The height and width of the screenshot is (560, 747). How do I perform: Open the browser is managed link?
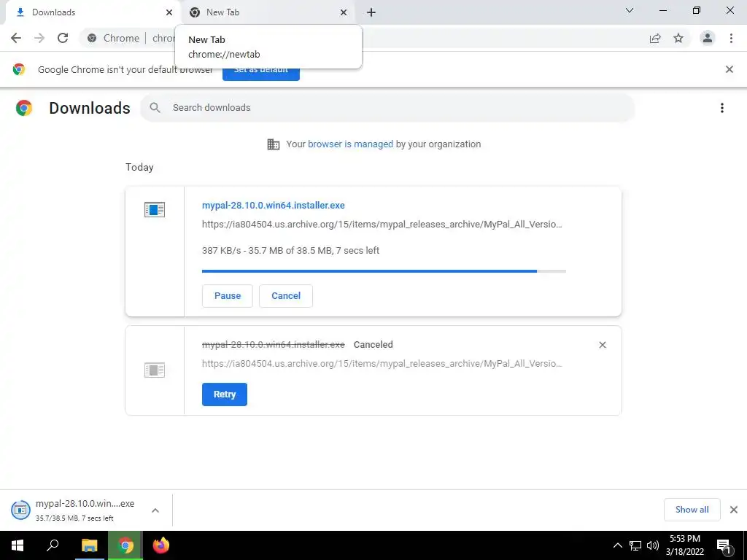[x=350, y=144]
